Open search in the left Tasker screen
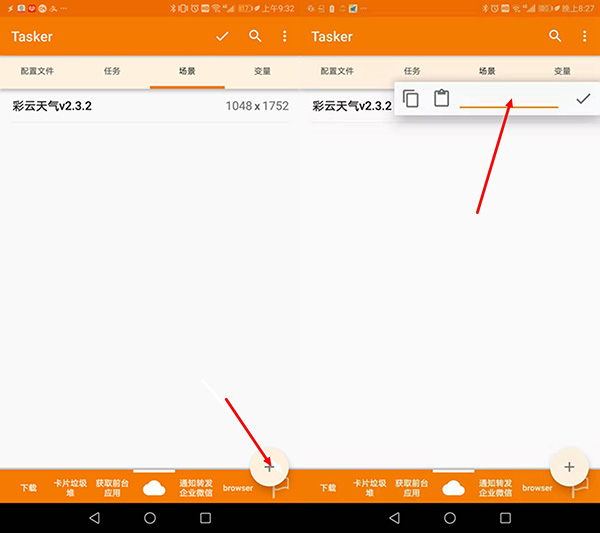 (255, 37)
